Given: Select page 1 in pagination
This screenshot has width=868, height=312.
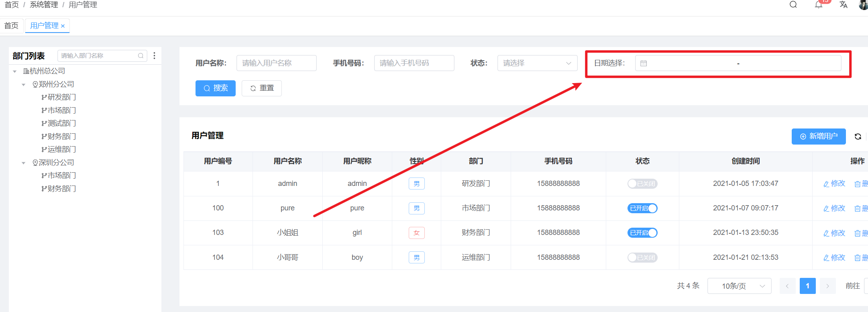Looking at the screenshot, I should tap(807, 286).
